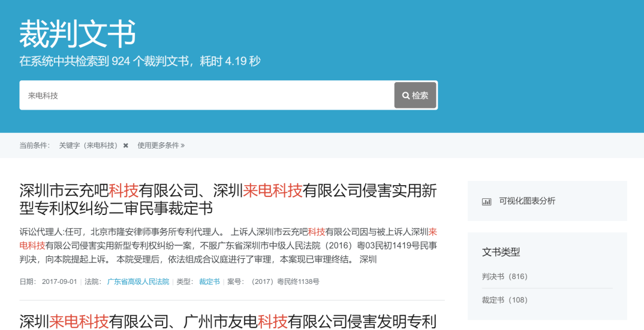Image resolution: width=644 pixels, height=330 pixels.
Task: Click the result count text 924 个裁判文书
Action: [150, 61]
